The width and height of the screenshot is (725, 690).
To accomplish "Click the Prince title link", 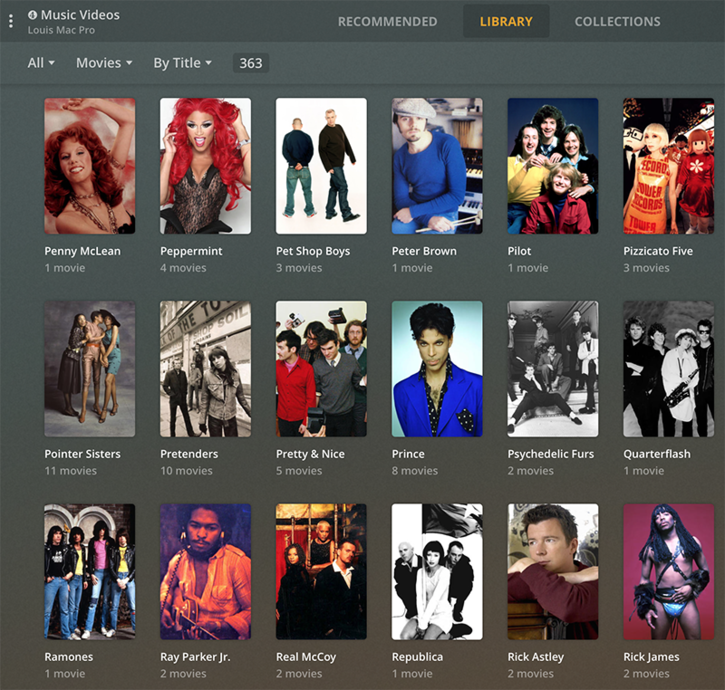I will 408,454.
